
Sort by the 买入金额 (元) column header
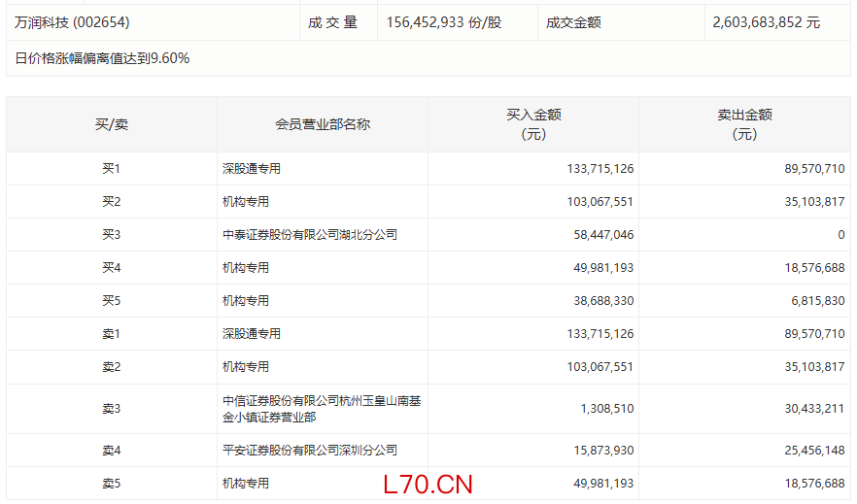(533, 124)
